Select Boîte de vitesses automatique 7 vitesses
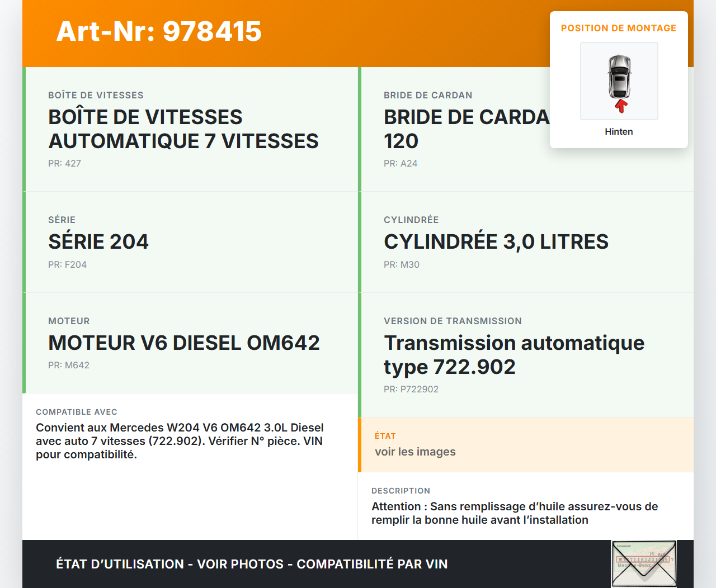 coord(183,129)
